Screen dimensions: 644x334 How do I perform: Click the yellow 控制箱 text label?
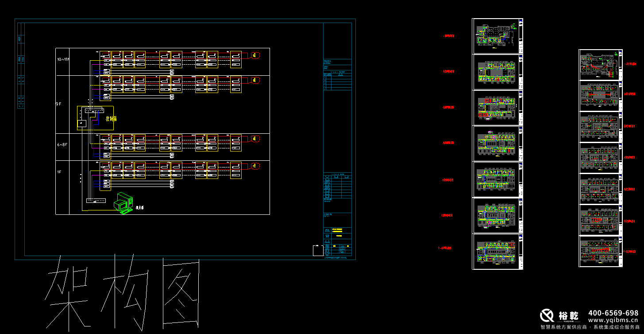click(111, 119)
